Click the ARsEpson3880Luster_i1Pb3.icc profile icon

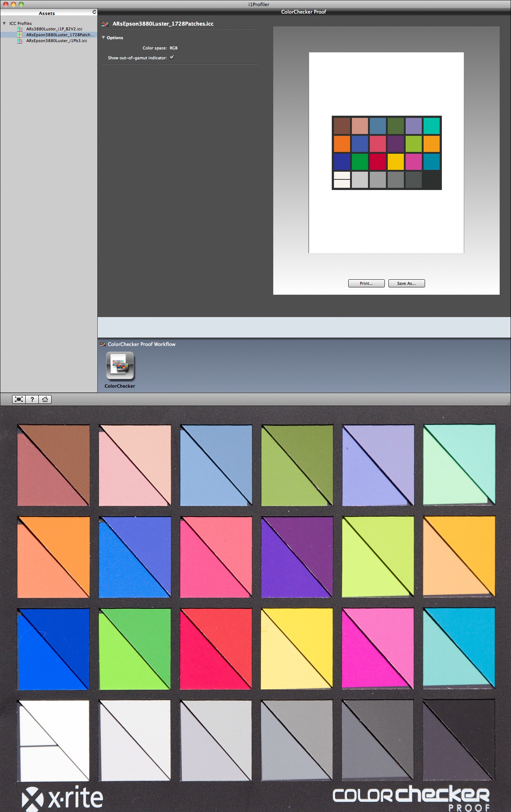20,41
